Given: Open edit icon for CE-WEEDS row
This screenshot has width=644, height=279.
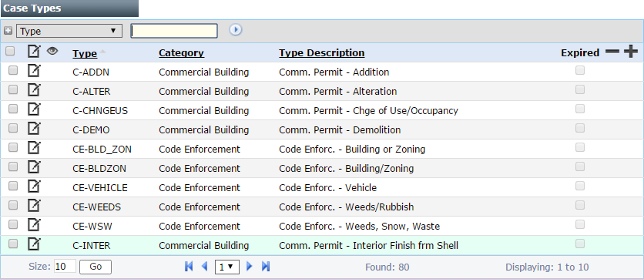Looking at the screenshot, I should pyautogui.click(x=34, y=207).
